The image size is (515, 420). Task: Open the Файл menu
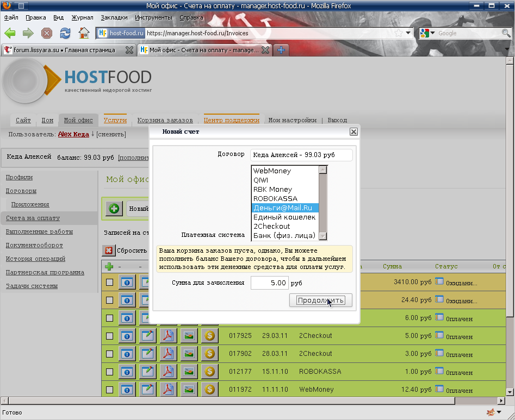(x=11, y=17)
